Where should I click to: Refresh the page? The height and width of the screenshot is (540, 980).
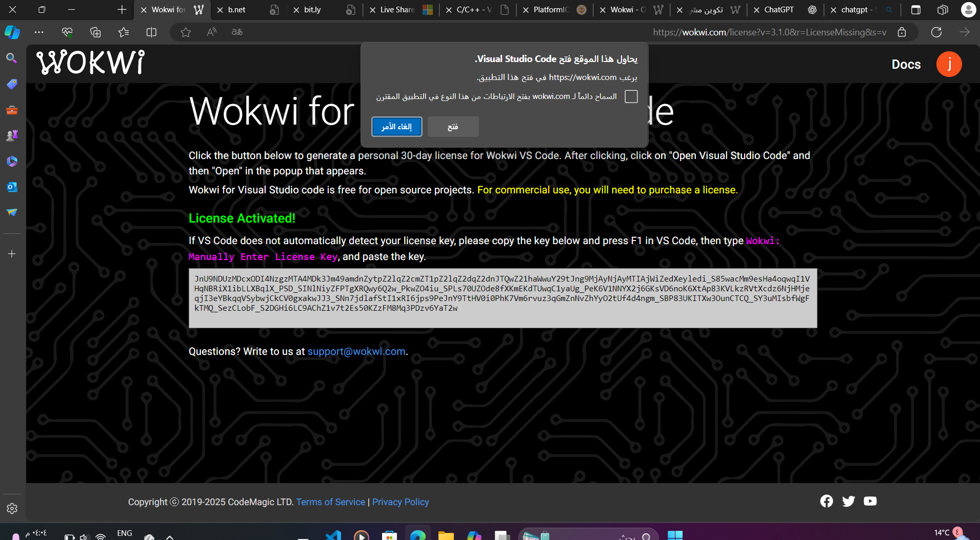pos(936,32)
